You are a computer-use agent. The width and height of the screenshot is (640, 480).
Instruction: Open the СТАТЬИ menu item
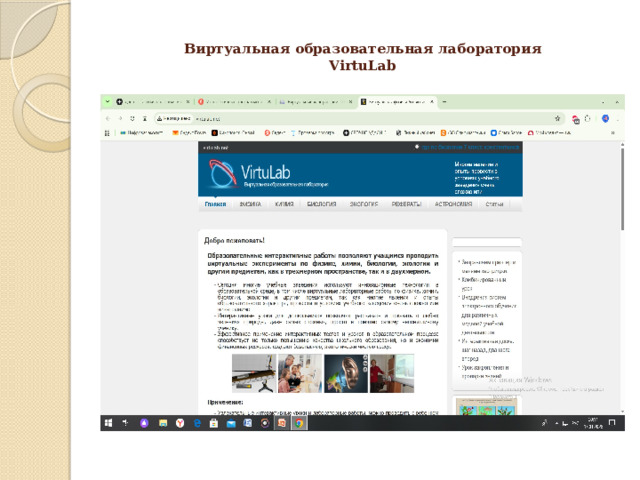494,204
